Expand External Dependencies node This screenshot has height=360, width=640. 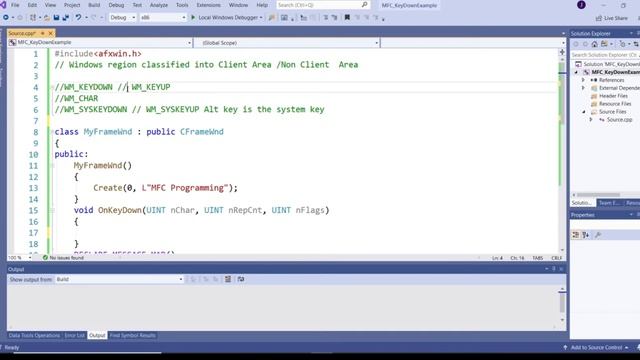[x=583, y=88]
